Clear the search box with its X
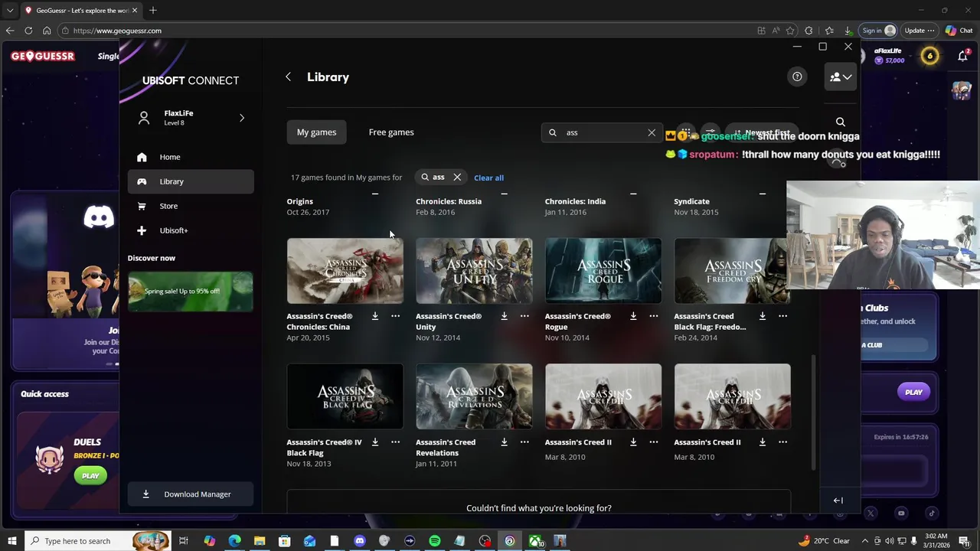Screen dimensions: 980x551 [x=652, y=132]
